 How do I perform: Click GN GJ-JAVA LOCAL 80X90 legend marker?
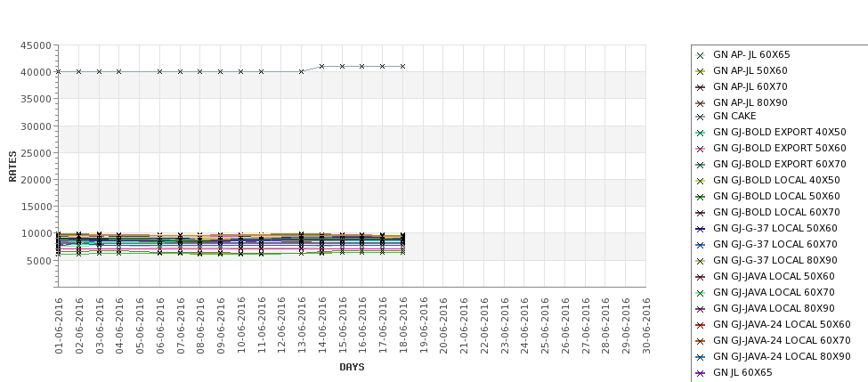pos(701,310)
